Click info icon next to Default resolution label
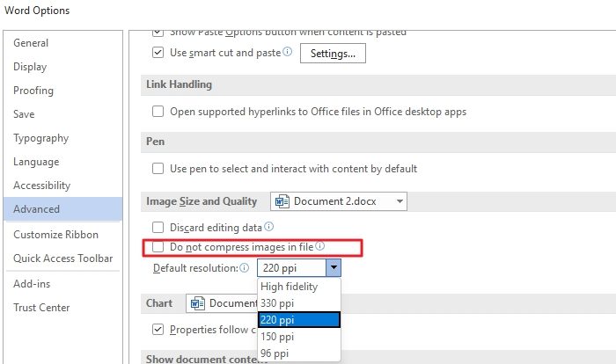 245,268
